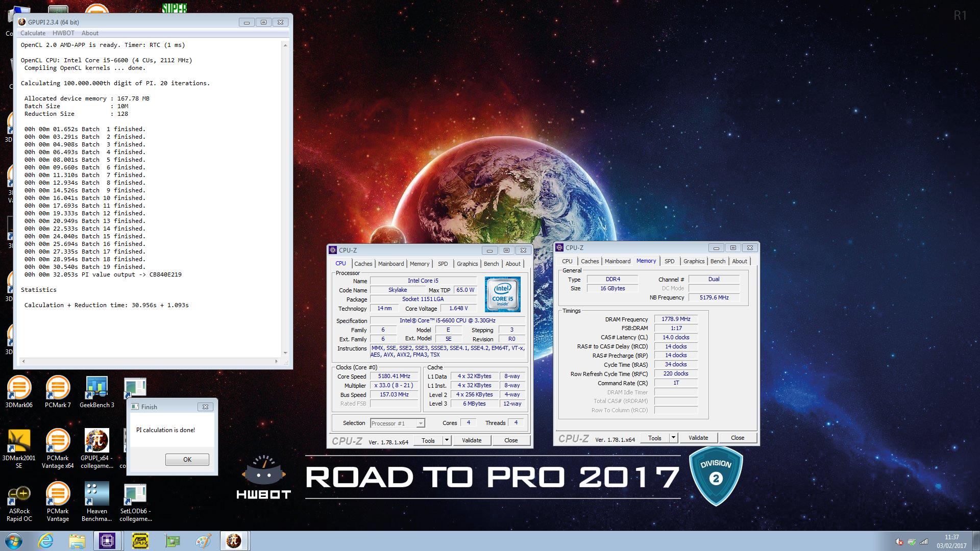The width and height of the screenshot is (980, 551).
Task: Click the taskbar clock showing 11:37
Action: click(x=951, y=541)
